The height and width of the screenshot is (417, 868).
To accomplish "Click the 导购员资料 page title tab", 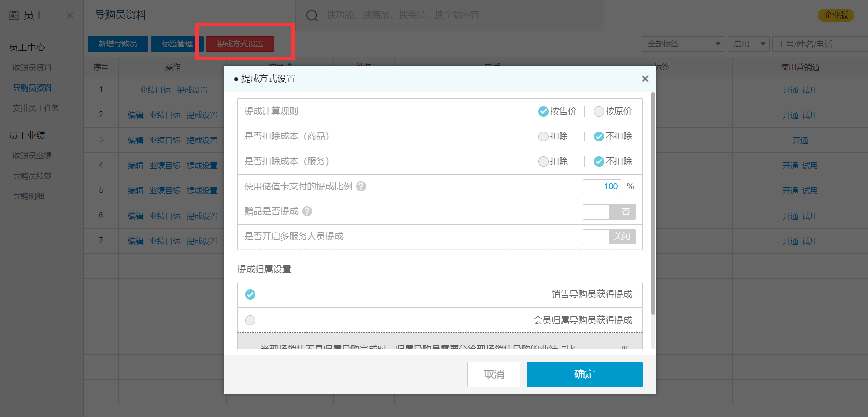I will point(120,15).
